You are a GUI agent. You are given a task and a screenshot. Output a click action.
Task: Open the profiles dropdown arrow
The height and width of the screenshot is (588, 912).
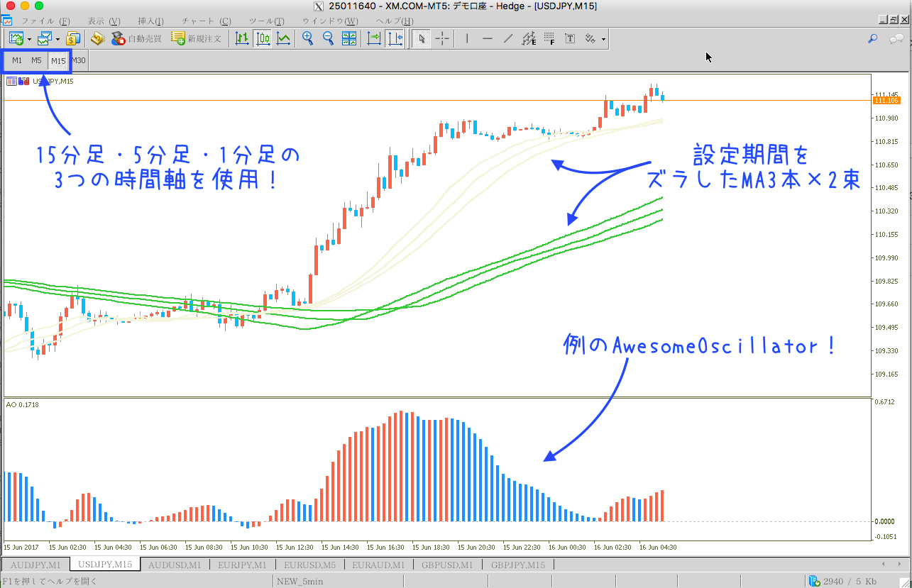point(58,39)
